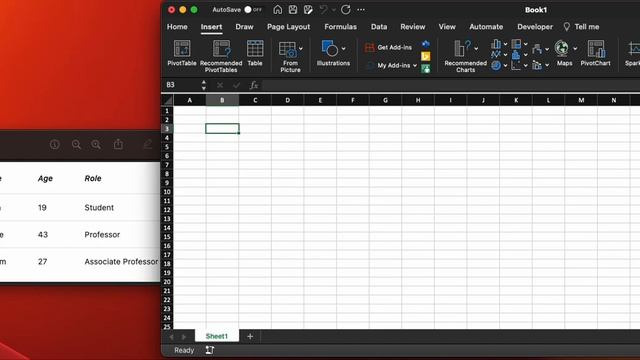The height and width of the screenshot is (360, 640).
Task: Click the Maps globe chart icon
Action: [562, 49]
